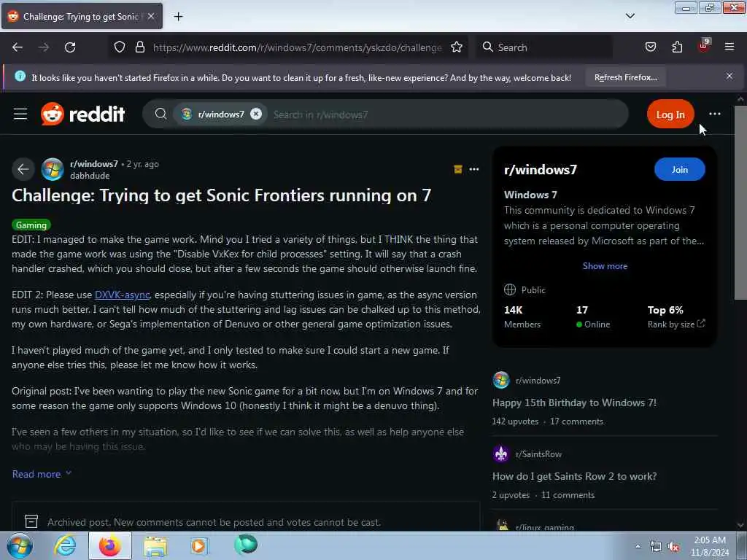Screen dimensions: 747x560
Task: Dismiss the Firefox refresh notification bar
Action: tap(729, 76)
